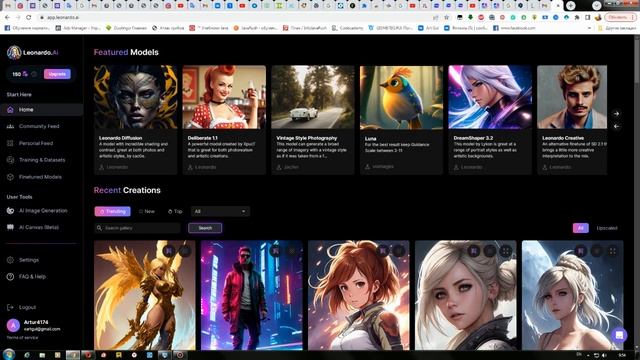Click the Training & Datasets icon
This screenshot has width=640, height=360.
[10, 160]
